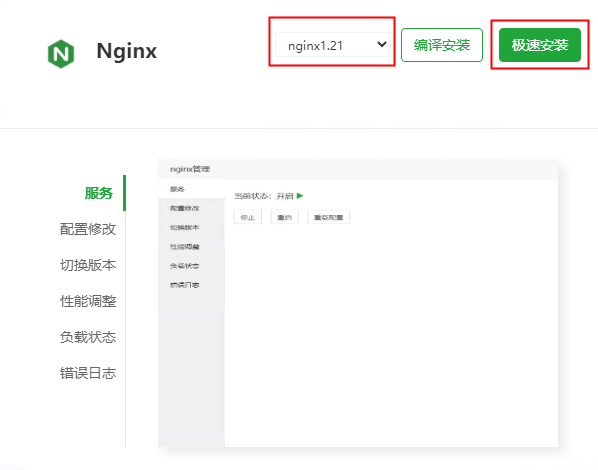Screen dimensions: 598x470
Task: Click the green play status arrow
Action: coord(300,196)
